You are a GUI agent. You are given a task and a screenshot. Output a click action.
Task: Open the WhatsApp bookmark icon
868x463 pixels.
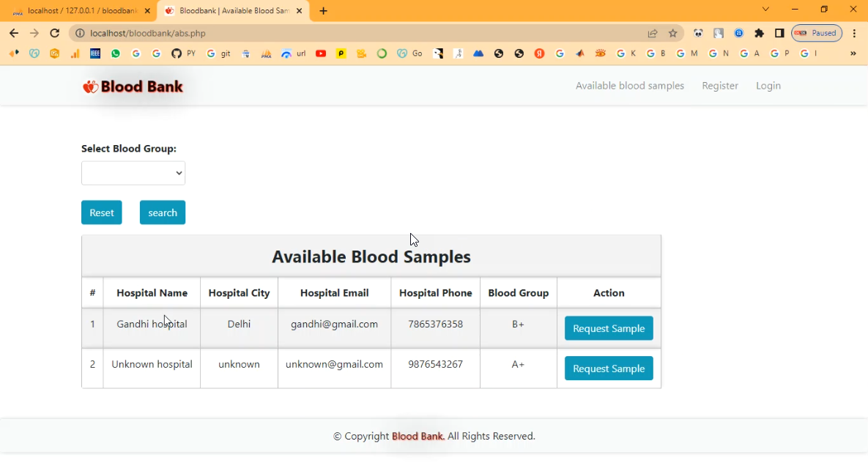tap(116, 53)
